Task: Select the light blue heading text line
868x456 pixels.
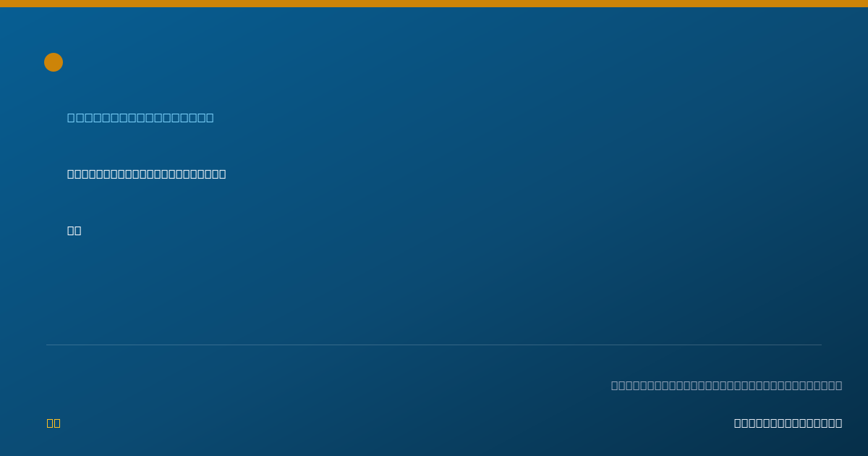Action: (x=140, y=117)
